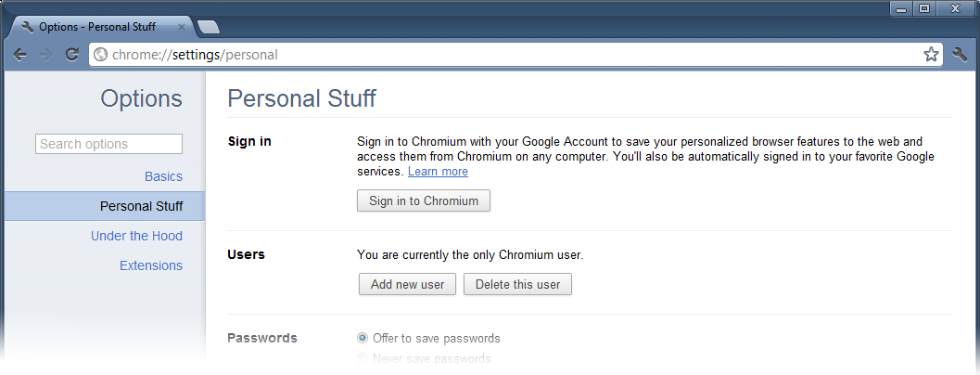Click the globe icon in the address bar
Image resolution: width=980 pixels, height=375 pixels.
point(100,55)
